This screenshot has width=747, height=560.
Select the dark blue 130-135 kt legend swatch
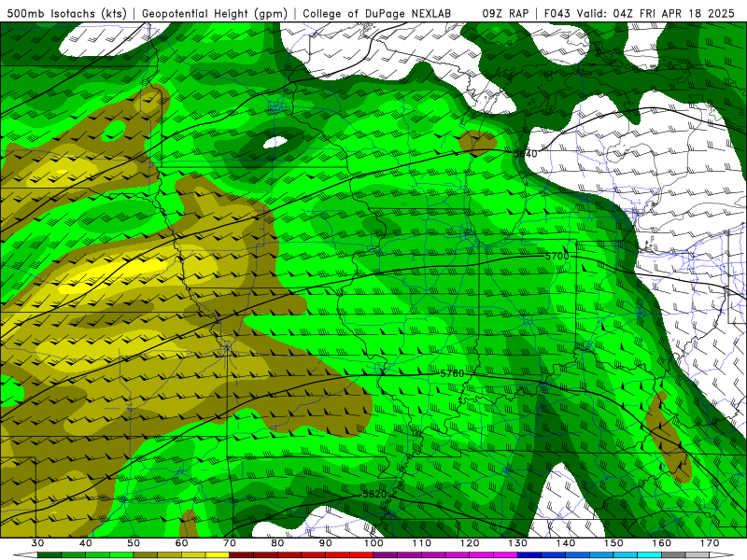[x=529, y=555]
